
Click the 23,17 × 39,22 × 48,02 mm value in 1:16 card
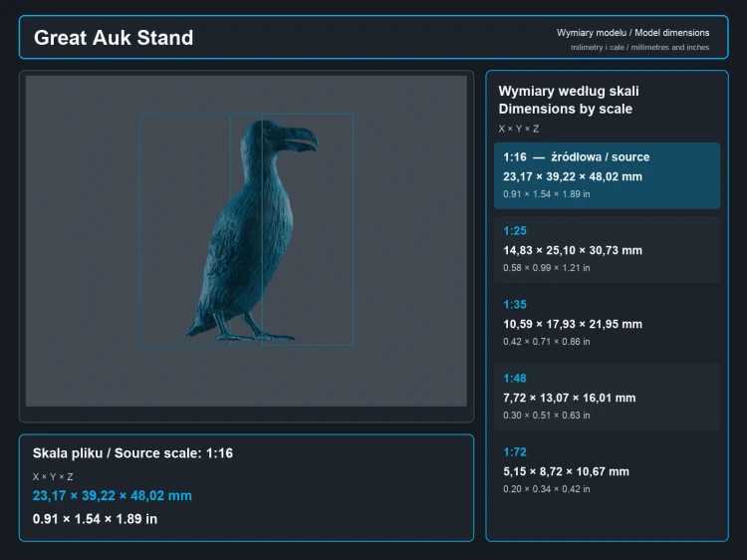573,176
